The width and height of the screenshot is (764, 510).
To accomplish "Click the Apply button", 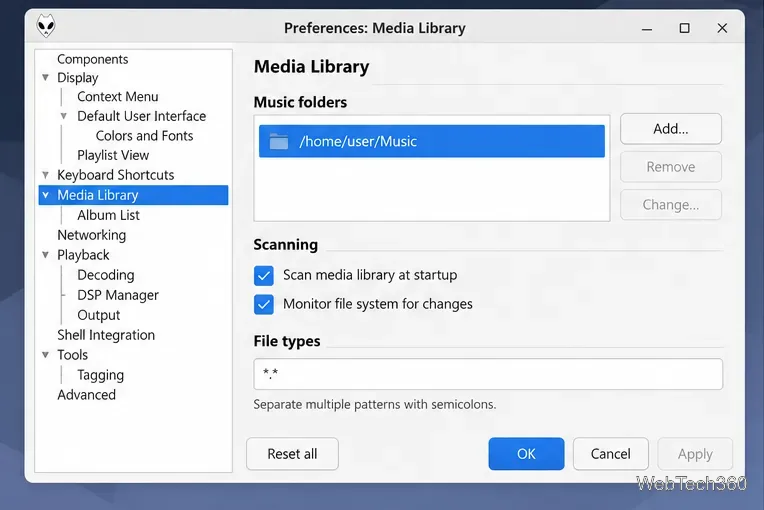I will (x=695, y=453).
